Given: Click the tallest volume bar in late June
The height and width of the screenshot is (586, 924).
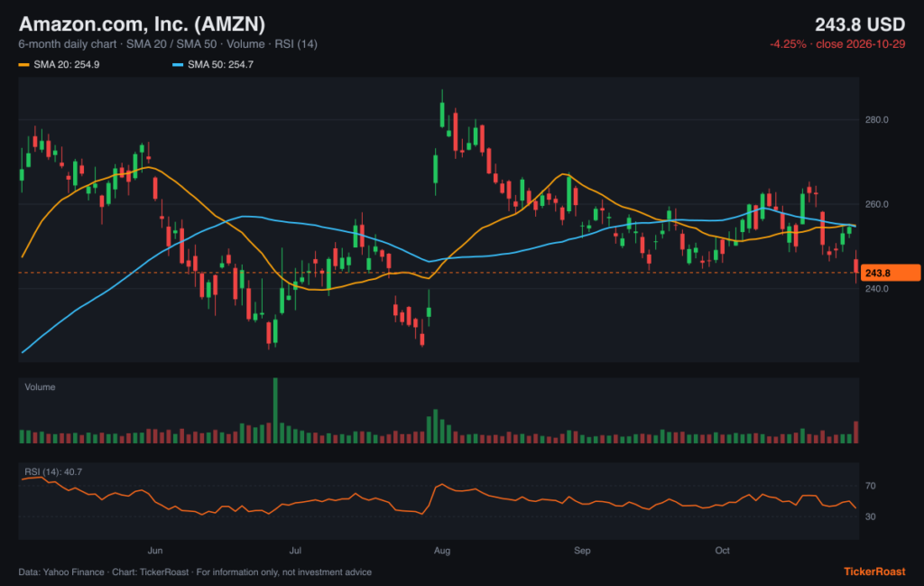Looking at the screenshot, I should coord(275,410).
